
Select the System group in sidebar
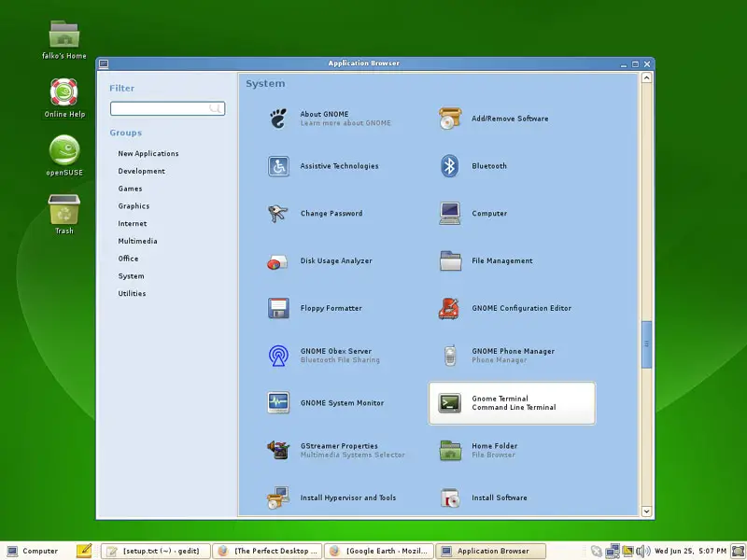pyautogui.click(x=131, y=276)
